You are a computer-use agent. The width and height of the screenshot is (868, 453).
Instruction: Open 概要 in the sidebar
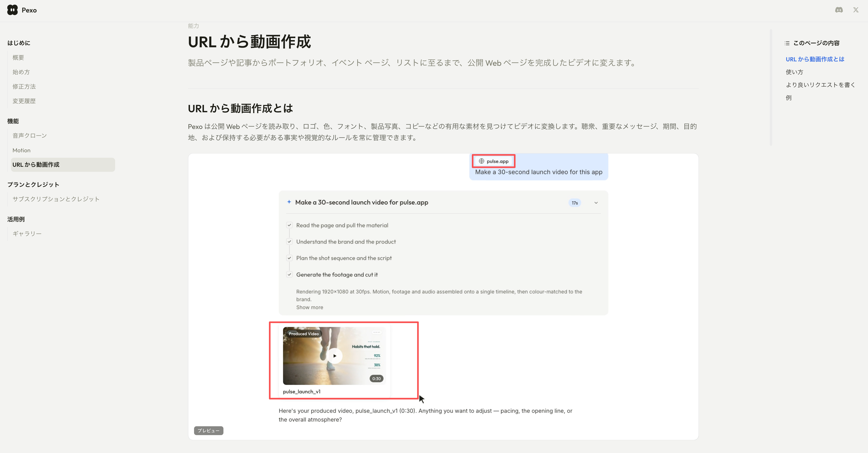click(x=18, y=58)
